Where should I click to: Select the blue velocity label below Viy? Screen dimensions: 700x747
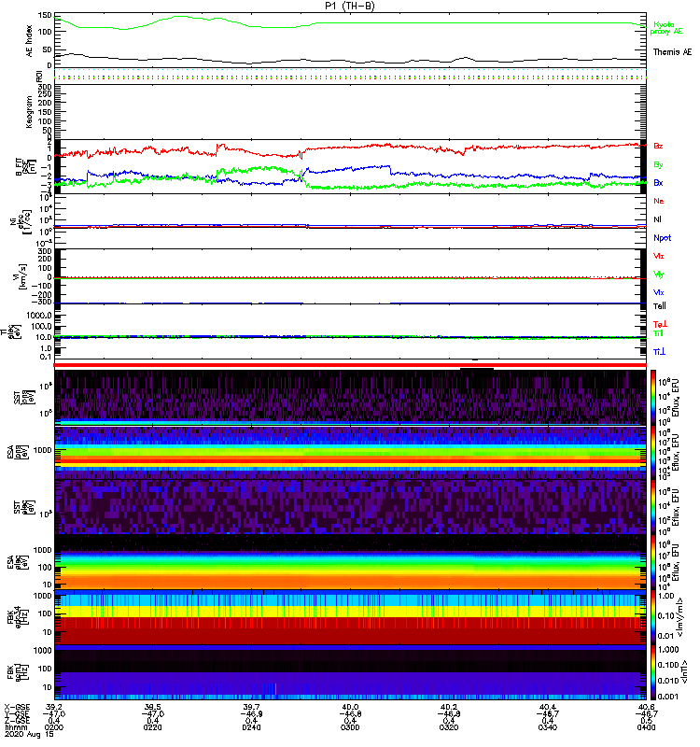point(659,292)
